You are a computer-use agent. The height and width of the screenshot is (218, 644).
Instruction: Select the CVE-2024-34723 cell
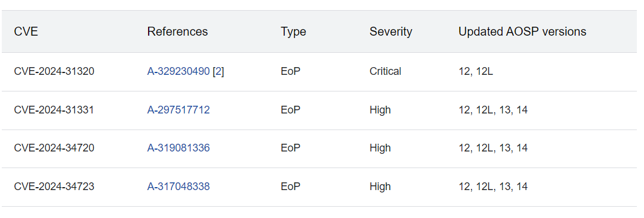54,187
